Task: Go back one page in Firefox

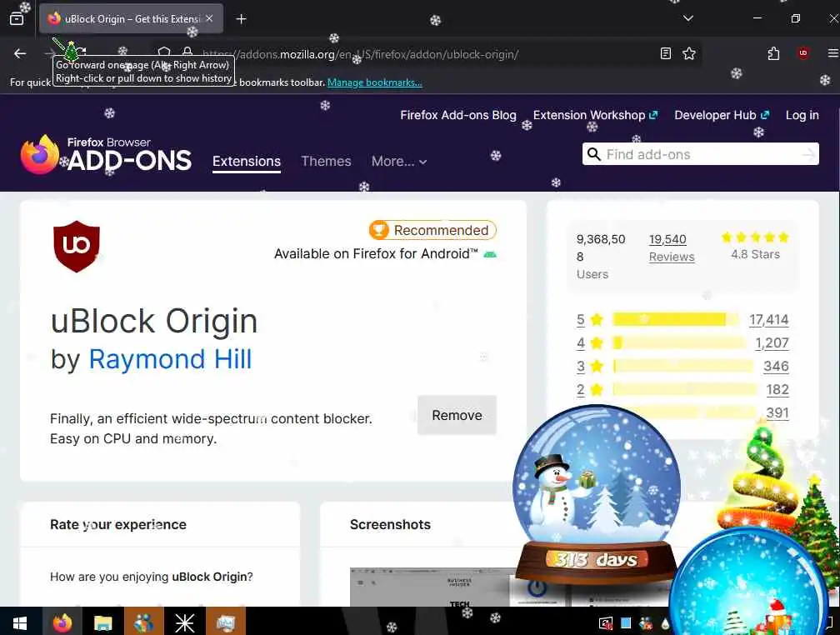Action: (x=20, y=53)
